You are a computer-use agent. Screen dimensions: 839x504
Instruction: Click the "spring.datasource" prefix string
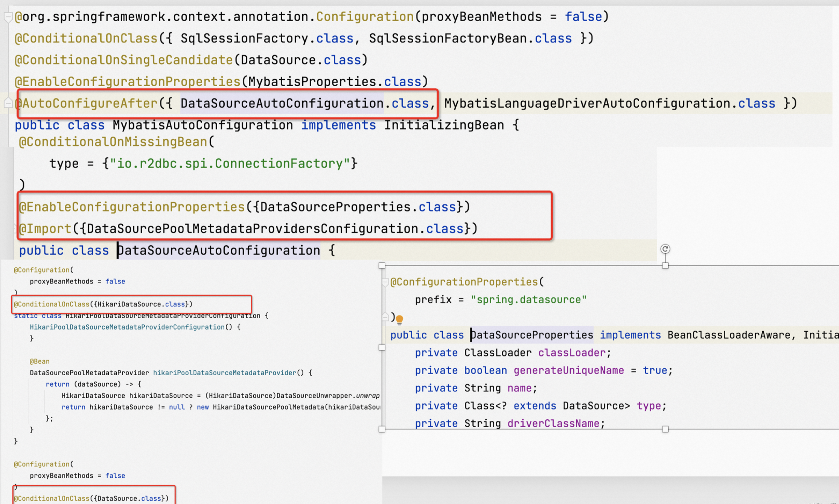(x=528, y=300)
